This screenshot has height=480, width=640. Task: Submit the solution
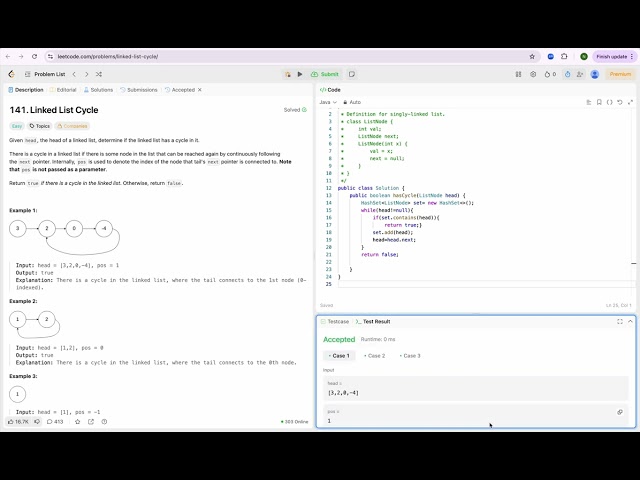pyautogui.click(x=325, y=74)
